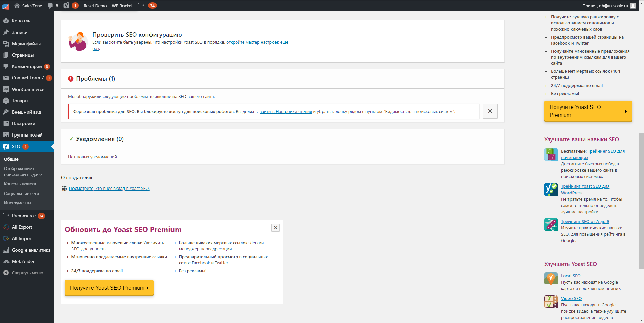This screenshot has width=644, height=323.
Task: Select the Общие submenu item
Action: [11, 159]
